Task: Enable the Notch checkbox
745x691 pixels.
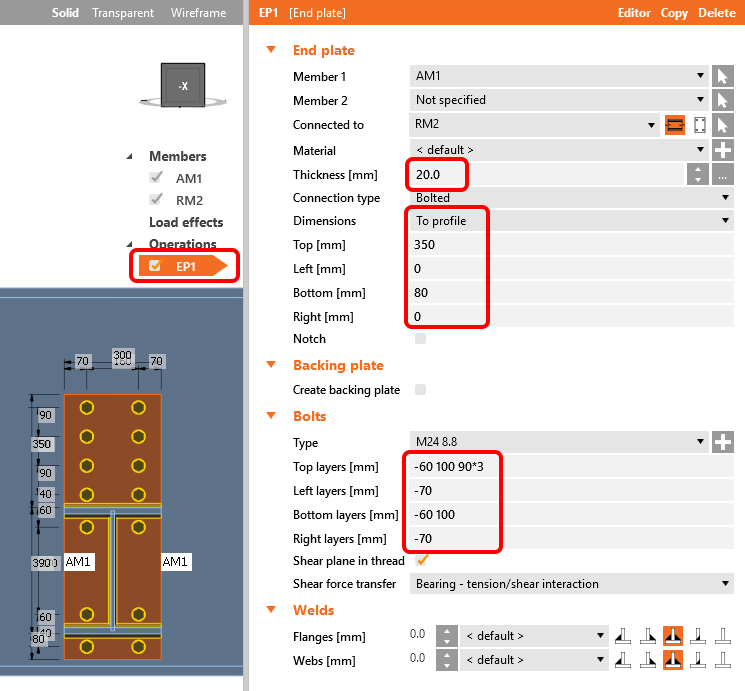Action: point(420,339)
